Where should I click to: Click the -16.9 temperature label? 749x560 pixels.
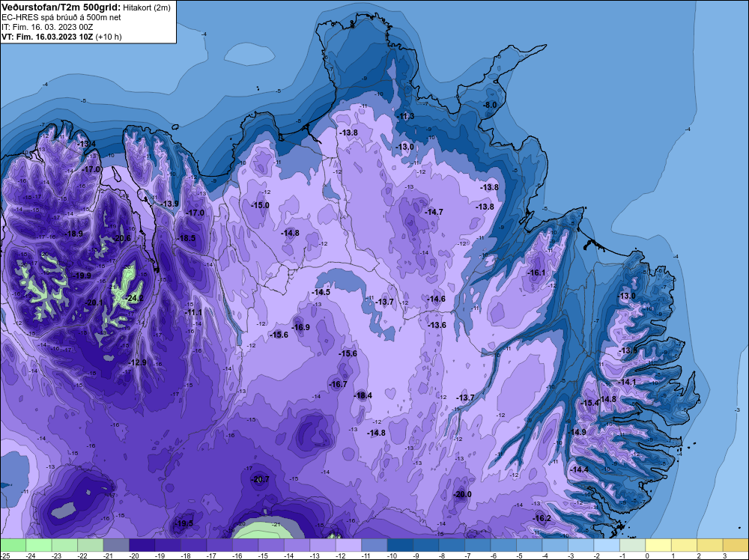pos(301,327)
